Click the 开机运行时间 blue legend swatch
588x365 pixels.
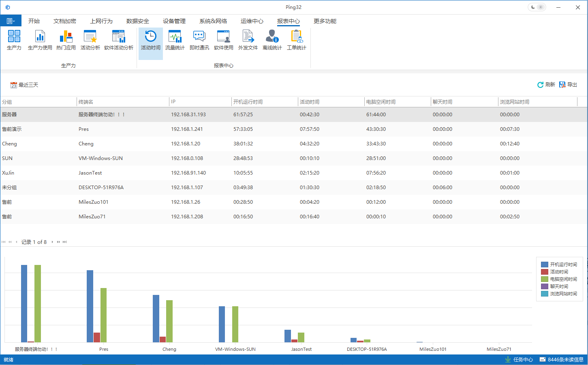544,265
